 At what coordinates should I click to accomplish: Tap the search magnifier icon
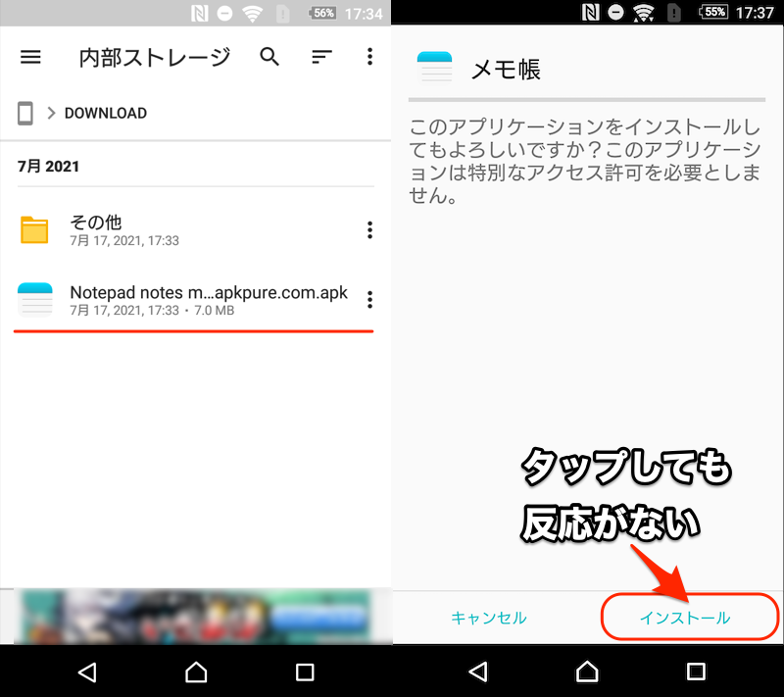tap(269, 57)
